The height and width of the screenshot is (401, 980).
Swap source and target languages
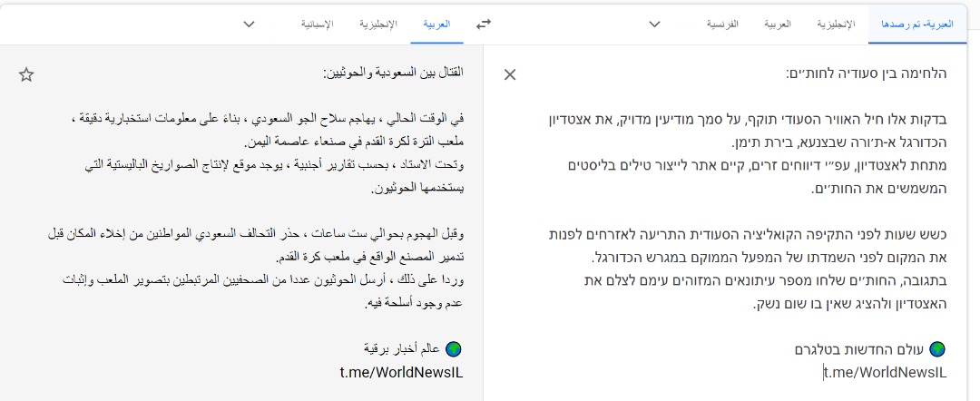coord(484,24)
